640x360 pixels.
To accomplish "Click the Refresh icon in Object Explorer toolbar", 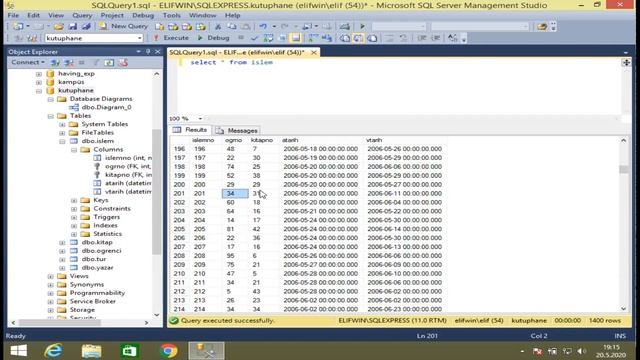I will pos(109,62).
